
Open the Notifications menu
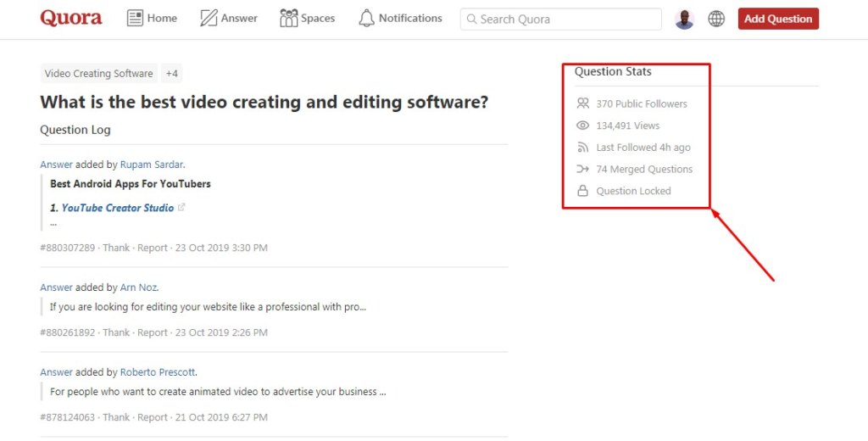pyautogui.click(x=400, y=19)
